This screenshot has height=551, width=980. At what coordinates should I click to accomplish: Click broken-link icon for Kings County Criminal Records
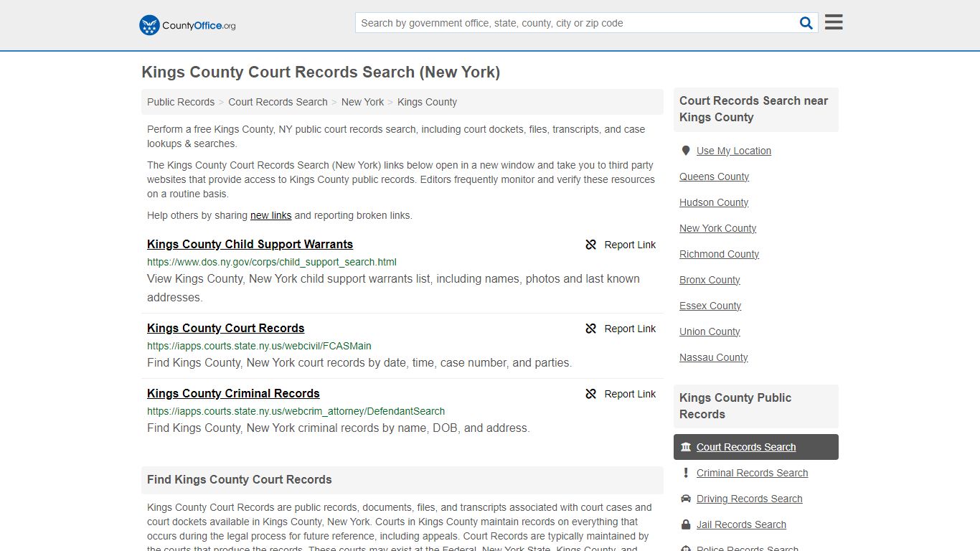(591, 394)
